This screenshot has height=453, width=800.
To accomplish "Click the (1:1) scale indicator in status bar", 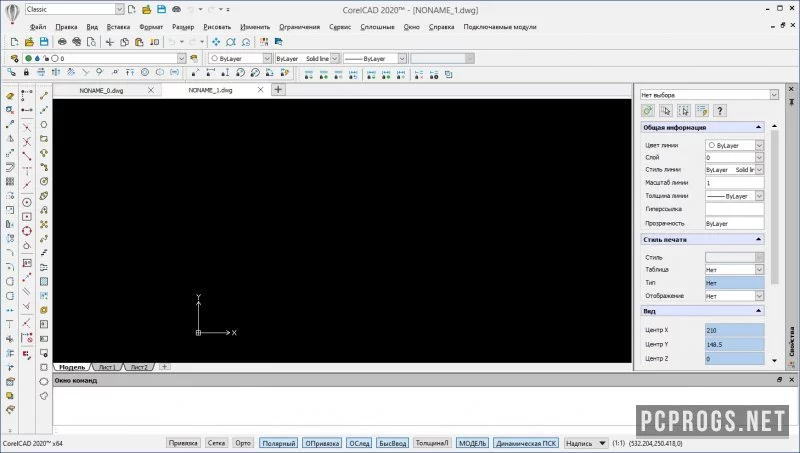I will (x=618, y=443).
